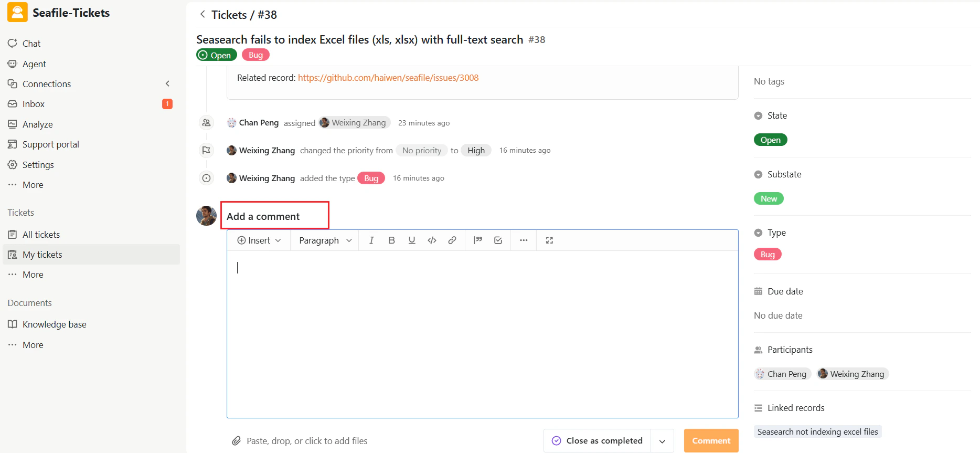Click the assignment event icon
Image resolution: width=980 pixels, height=453 pixels.
click(207, 123)
